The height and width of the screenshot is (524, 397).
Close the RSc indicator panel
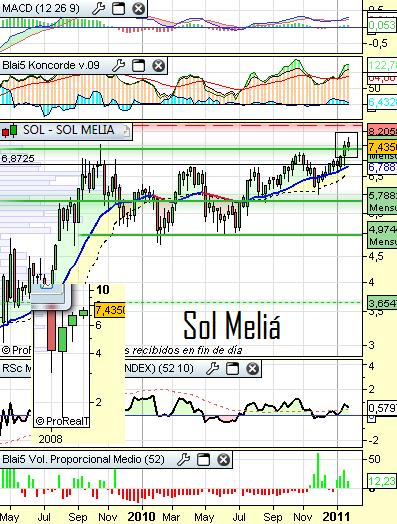click(x=253, y=369)
